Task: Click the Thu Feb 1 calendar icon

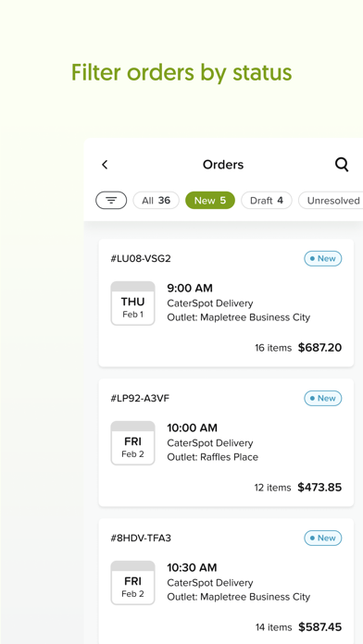Action: [132, 303]
